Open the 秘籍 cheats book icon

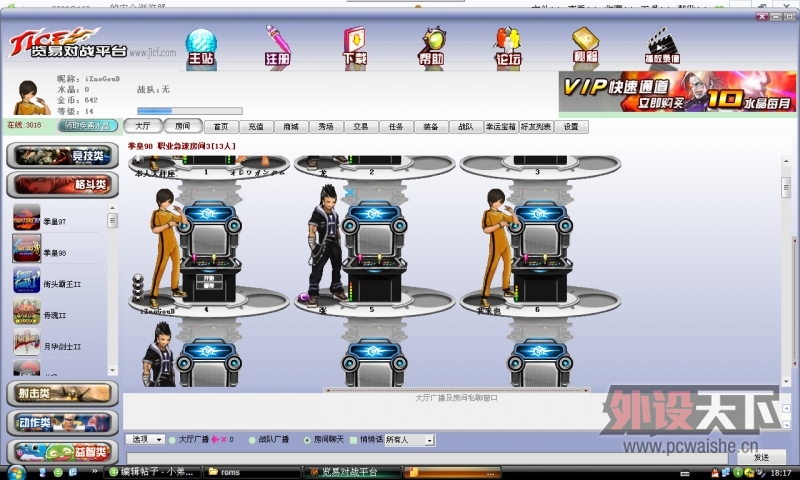coord(585,46)
